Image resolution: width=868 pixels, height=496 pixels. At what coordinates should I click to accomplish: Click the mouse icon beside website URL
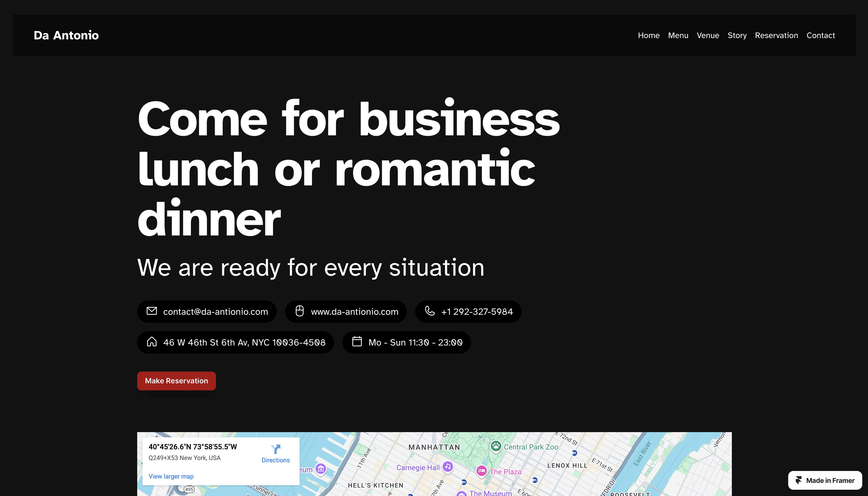click(299, 311)
